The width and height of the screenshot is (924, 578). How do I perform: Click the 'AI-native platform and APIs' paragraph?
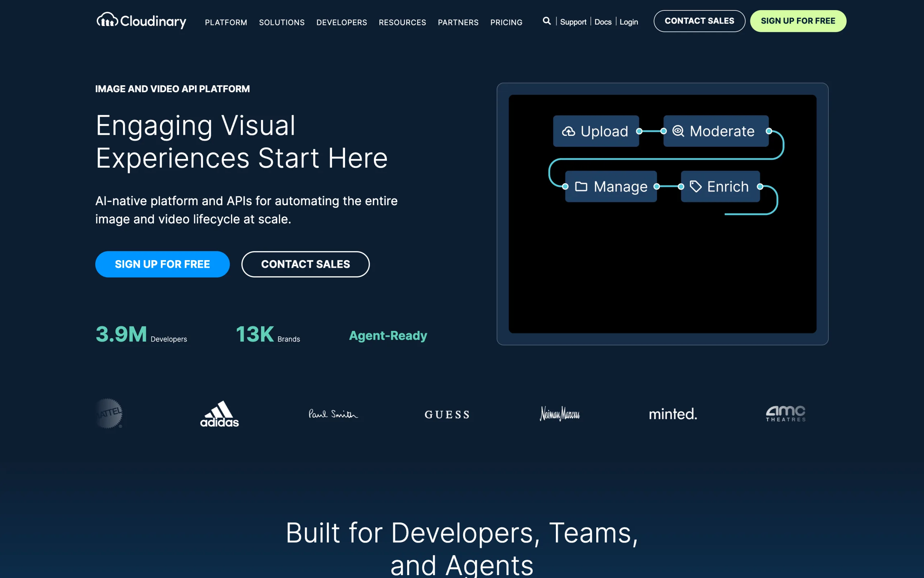pos(246,210)
